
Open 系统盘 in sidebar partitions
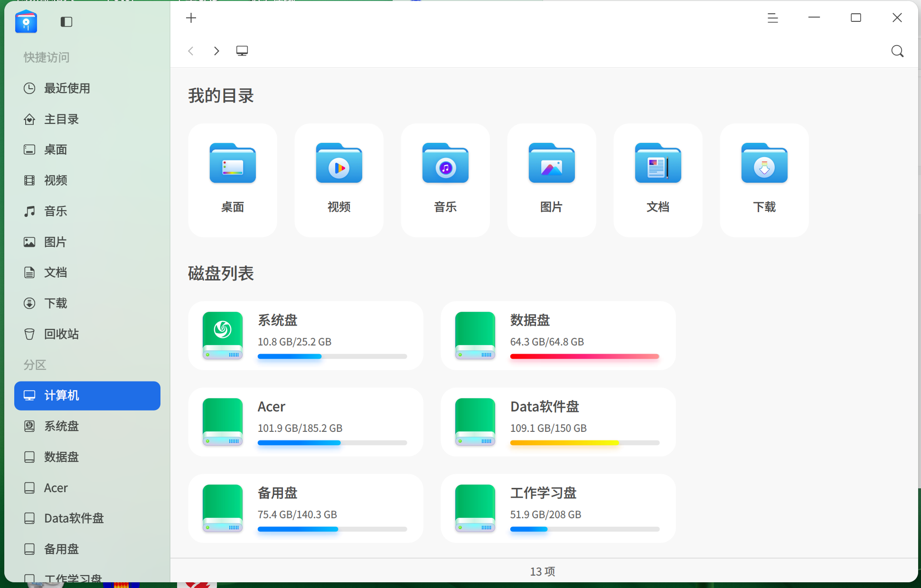[87, 426]
